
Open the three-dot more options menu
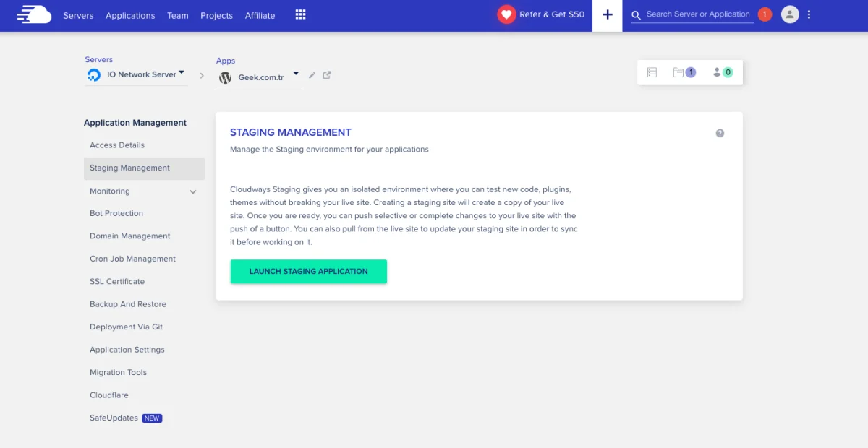pos(809,14)
